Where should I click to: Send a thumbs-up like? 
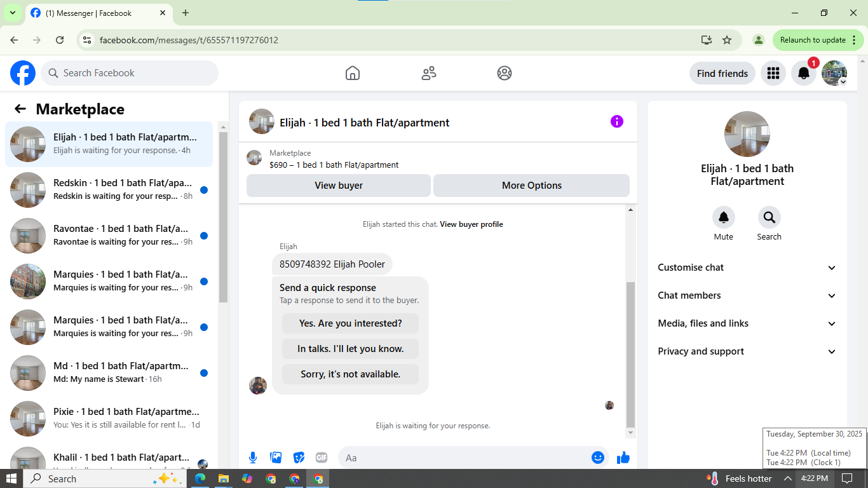point(623,457)
